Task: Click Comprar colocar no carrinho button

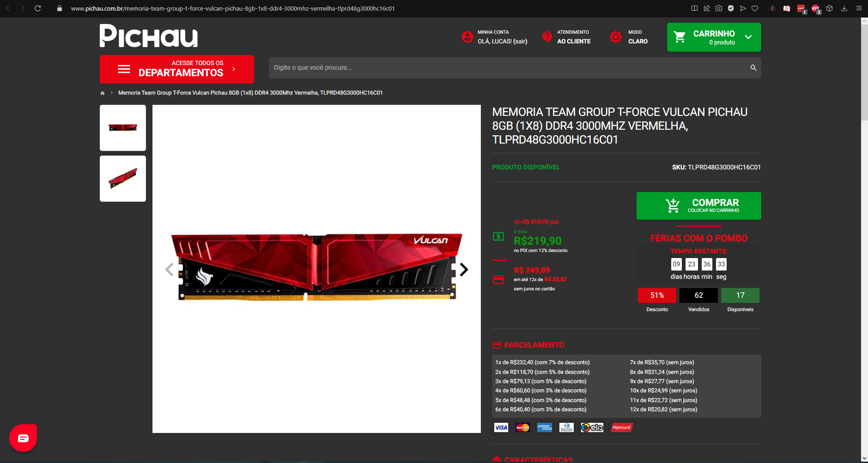Action: [698, 206]
